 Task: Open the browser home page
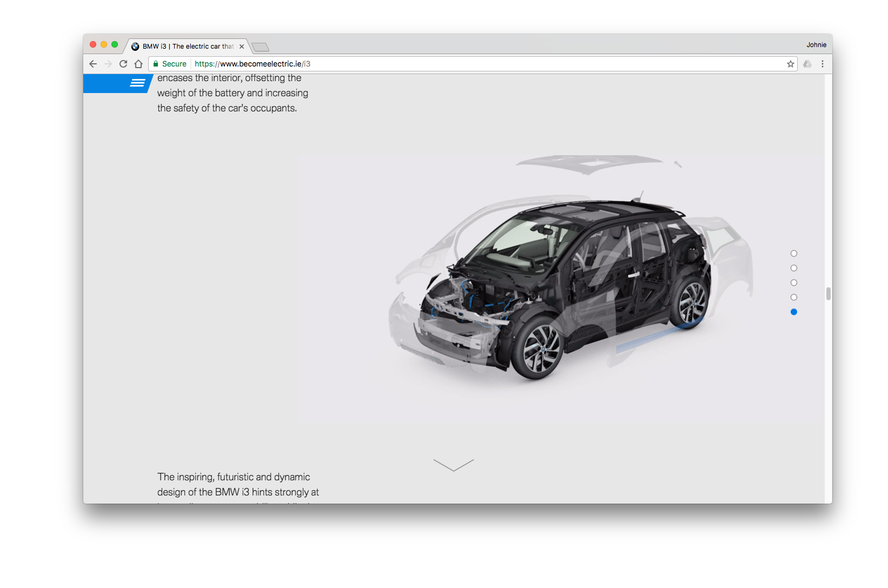138,64
